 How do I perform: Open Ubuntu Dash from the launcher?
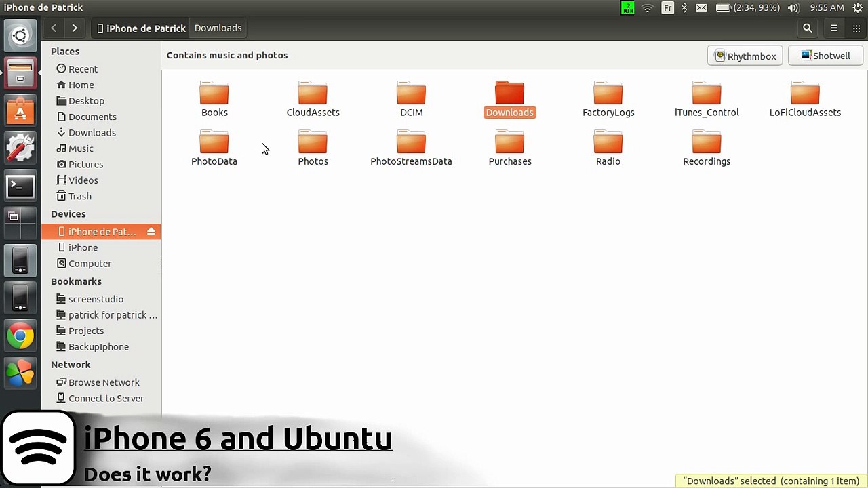tap(20, 36)
